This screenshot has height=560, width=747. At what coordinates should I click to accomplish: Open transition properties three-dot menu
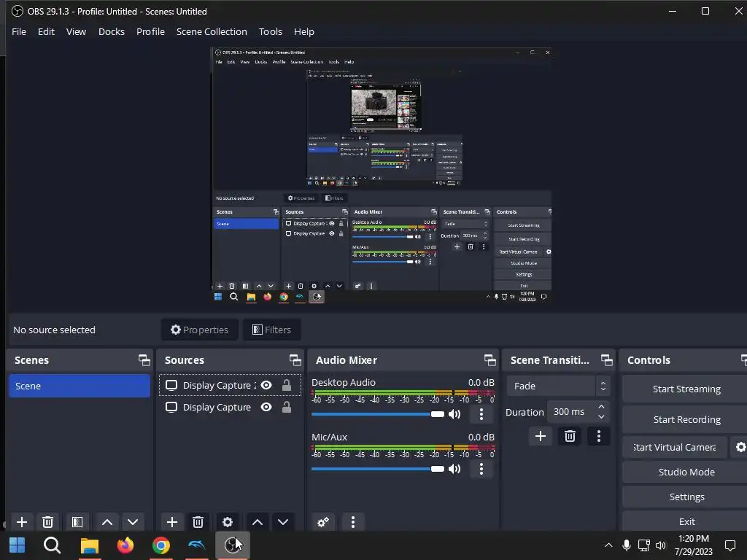599,436
